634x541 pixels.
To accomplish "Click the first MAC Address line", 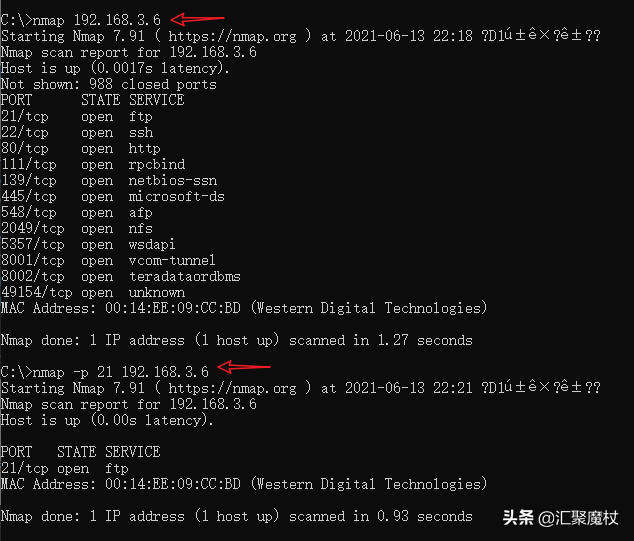I will tap(244, 309).
